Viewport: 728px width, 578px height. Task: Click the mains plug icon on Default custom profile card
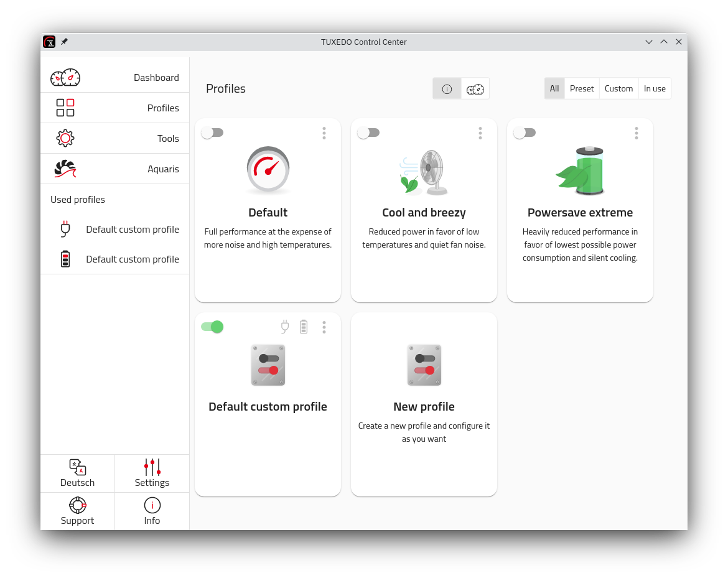point(285,327)
